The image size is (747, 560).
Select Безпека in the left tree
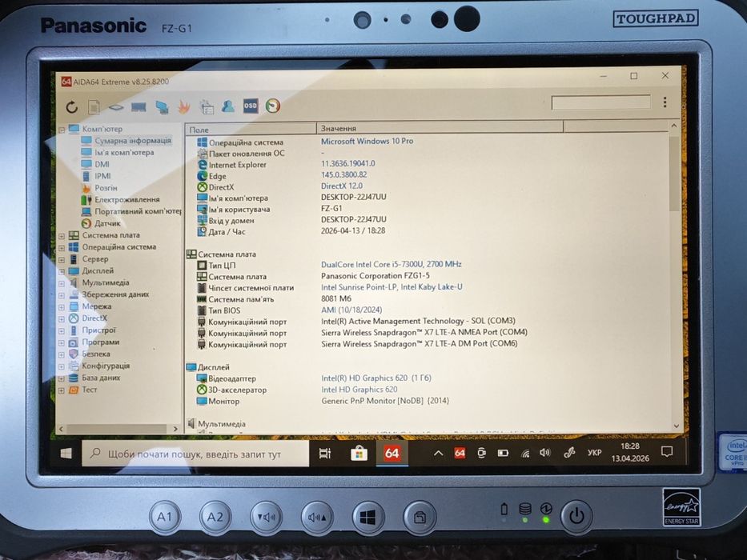coord(96,354)
